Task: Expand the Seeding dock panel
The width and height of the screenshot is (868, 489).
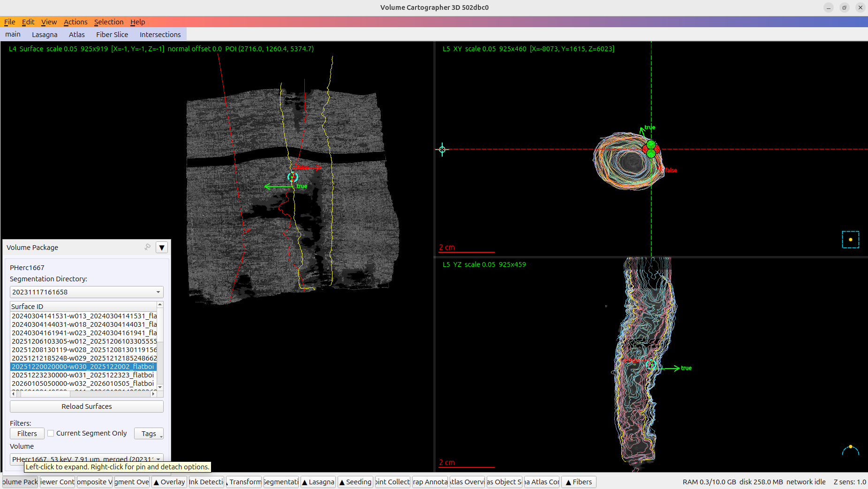Action: click(355, 482)
